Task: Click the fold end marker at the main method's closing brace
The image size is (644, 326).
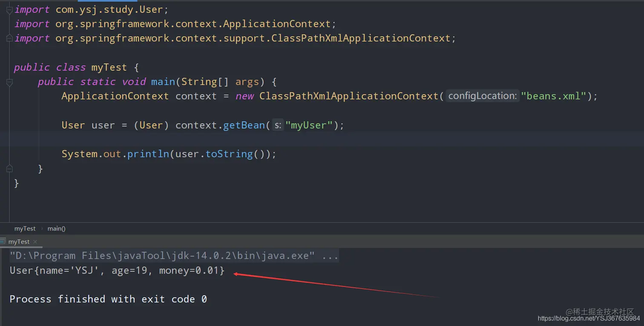Action: pos(9,169)
